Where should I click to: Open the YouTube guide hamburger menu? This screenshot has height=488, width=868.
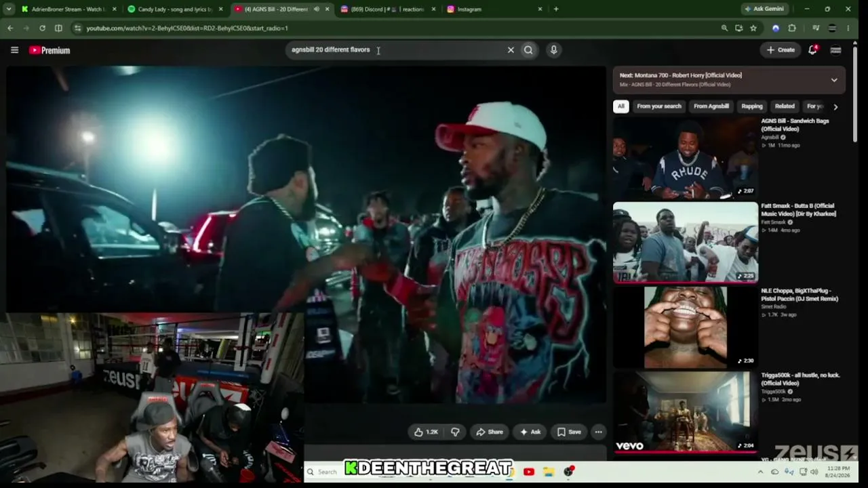pos(14,50)
